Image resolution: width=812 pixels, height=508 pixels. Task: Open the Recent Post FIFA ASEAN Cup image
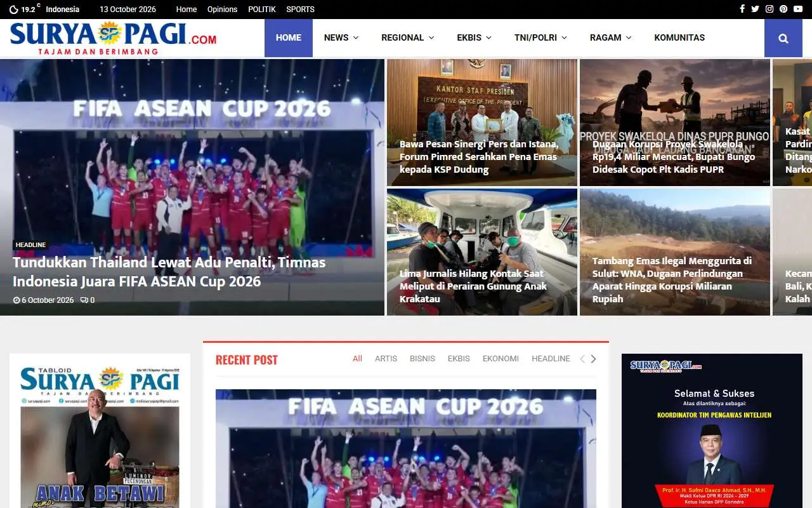click(x=406, y=448)
